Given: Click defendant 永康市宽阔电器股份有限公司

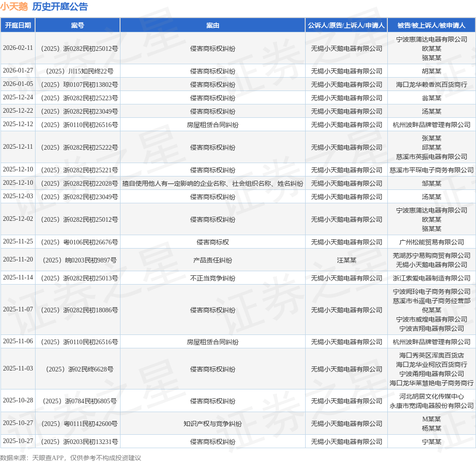Looking at the screenshot, I should point(431,406).
